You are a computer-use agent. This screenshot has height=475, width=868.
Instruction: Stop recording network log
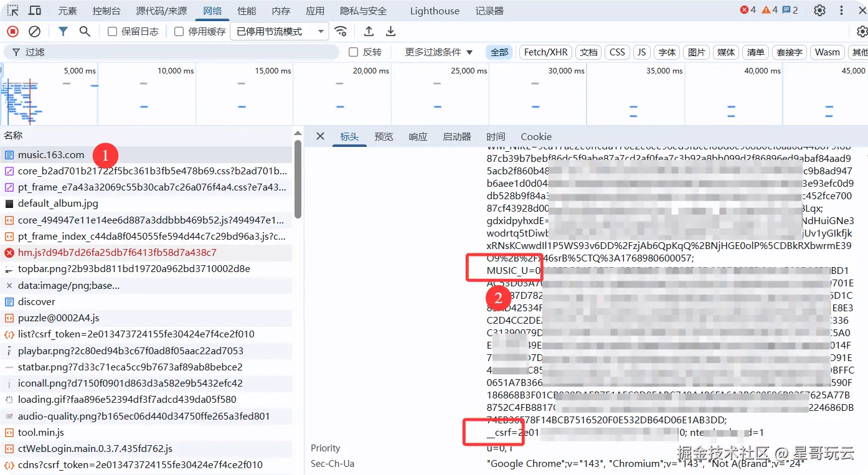[12, 31]
